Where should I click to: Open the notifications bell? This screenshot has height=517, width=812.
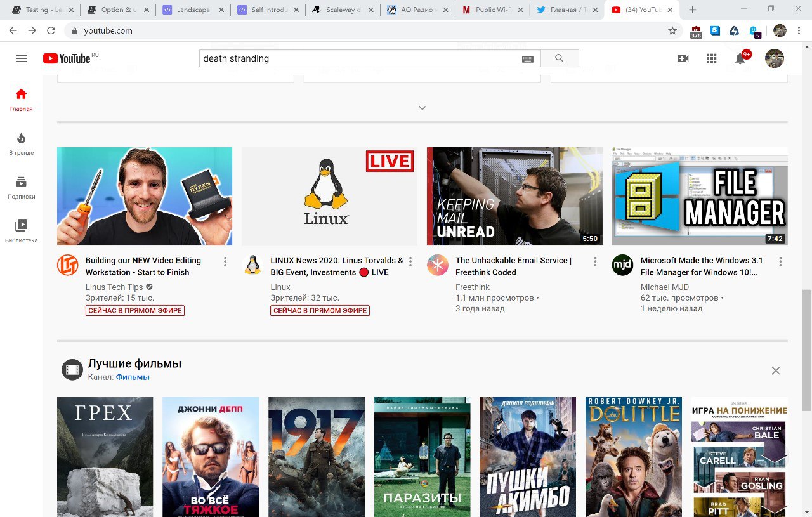740,58
